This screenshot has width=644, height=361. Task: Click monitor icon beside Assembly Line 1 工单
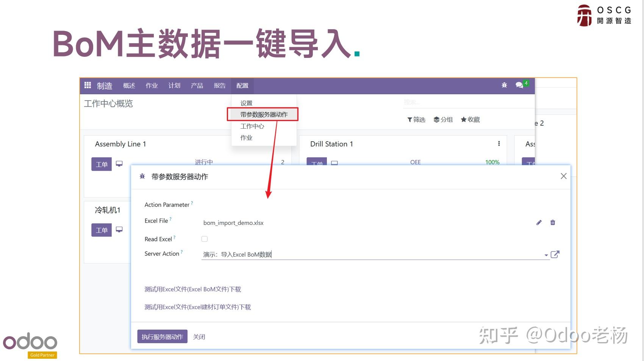pyautogui.click(x=119, y=163)
